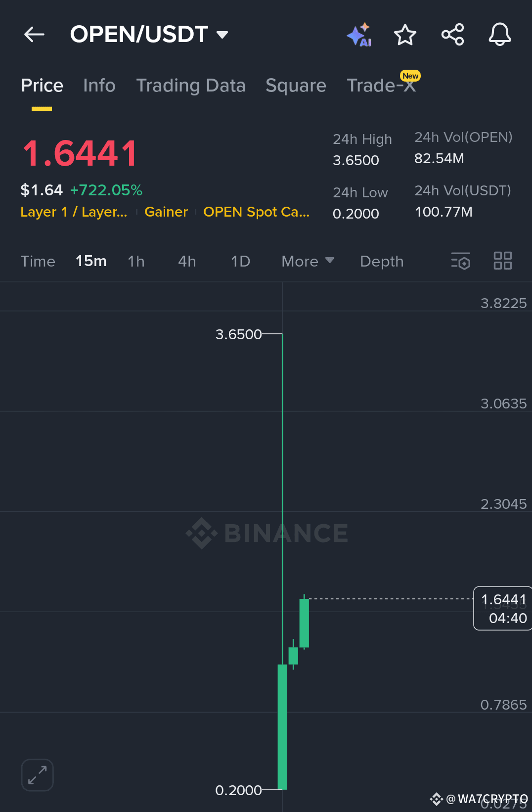Switch to the Info tab
Screen dimensions: 532x812
(x=99, y=86)
